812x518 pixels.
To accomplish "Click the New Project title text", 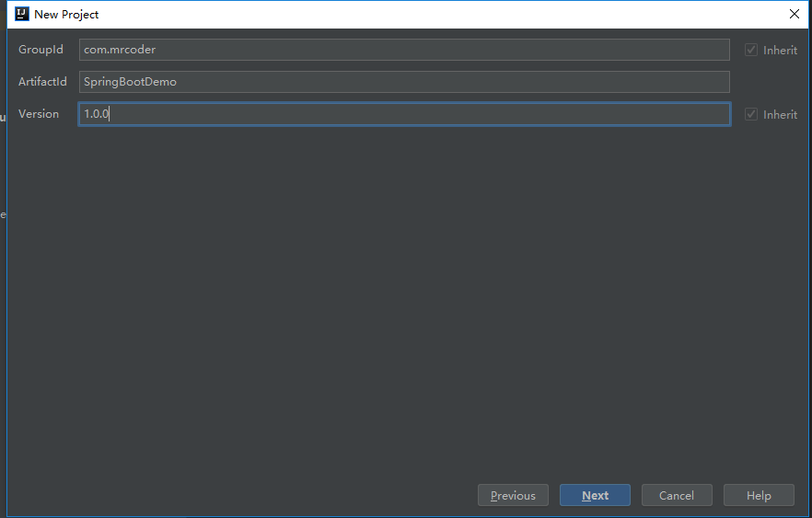I will (x=66, y=15).
